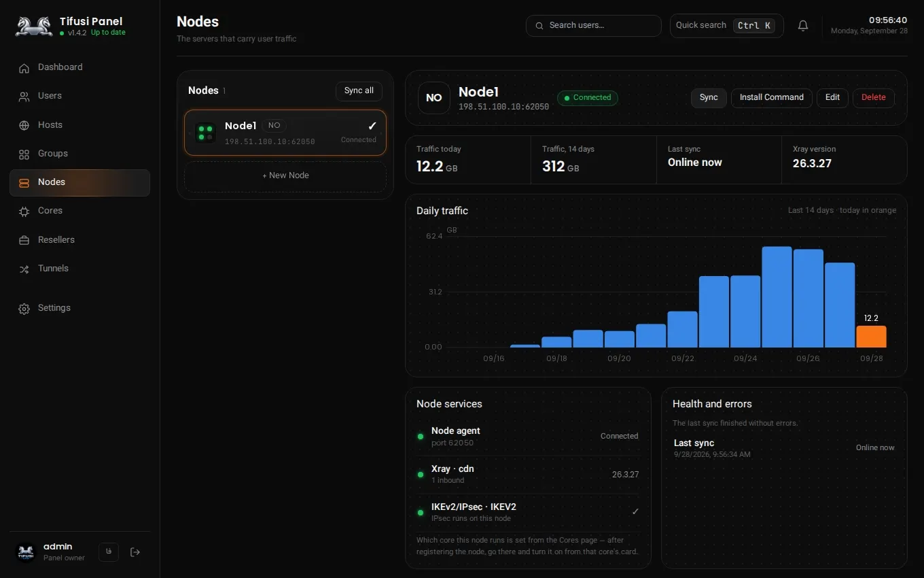This screenshot has height=578, width=924.
Task: Click the orange 09/28 traffic bar
Action: coord(871,337)
